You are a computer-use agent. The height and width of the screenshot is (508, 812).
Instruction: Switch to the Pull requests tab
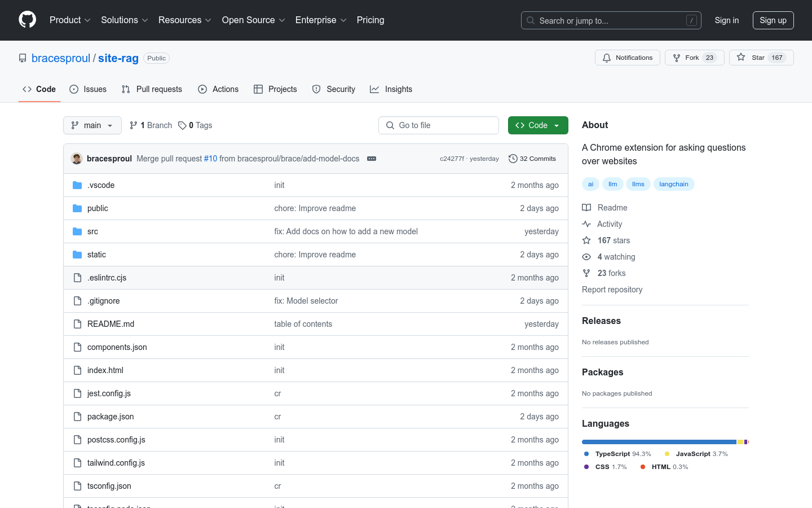152,89
